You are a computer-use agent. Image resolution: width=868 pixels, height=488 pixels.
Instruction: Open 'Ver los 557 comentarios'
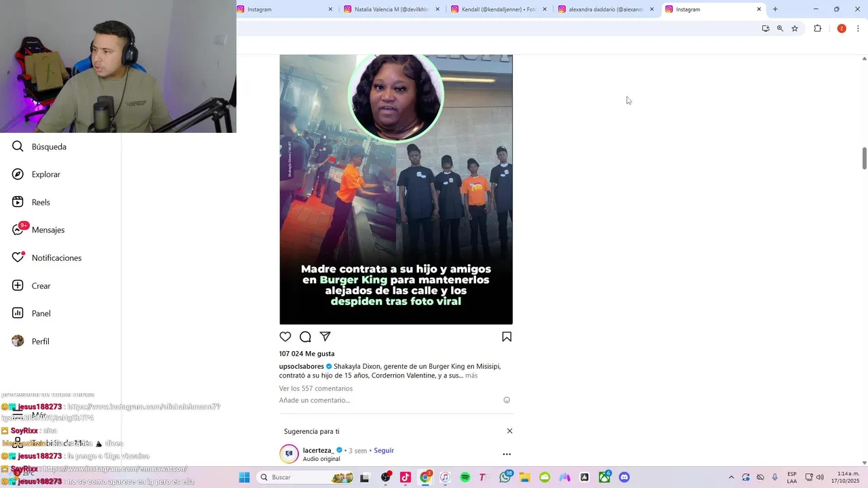[x=316, y=388]
